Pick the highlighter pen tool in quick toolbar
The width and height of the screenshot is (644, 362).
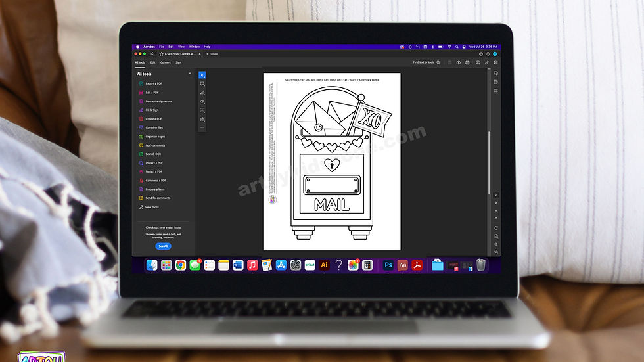point(202,93)
